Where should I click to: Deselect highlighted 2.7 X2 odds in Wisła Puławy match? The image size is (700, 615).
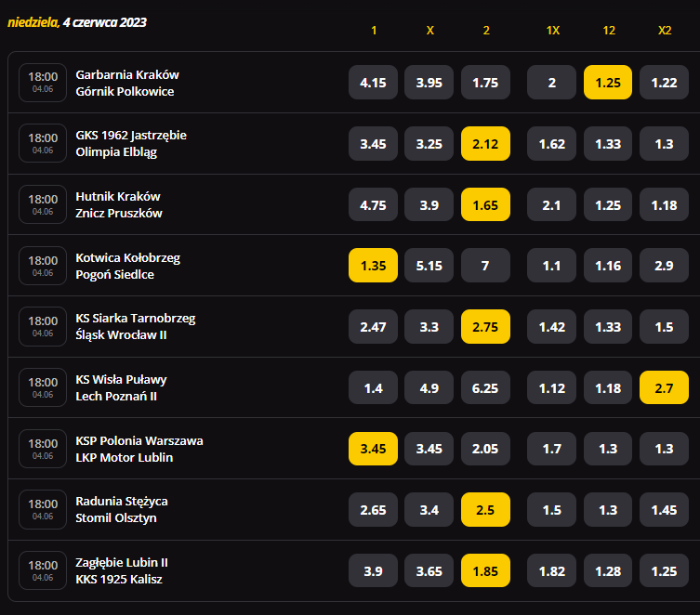tap(664, 387)
